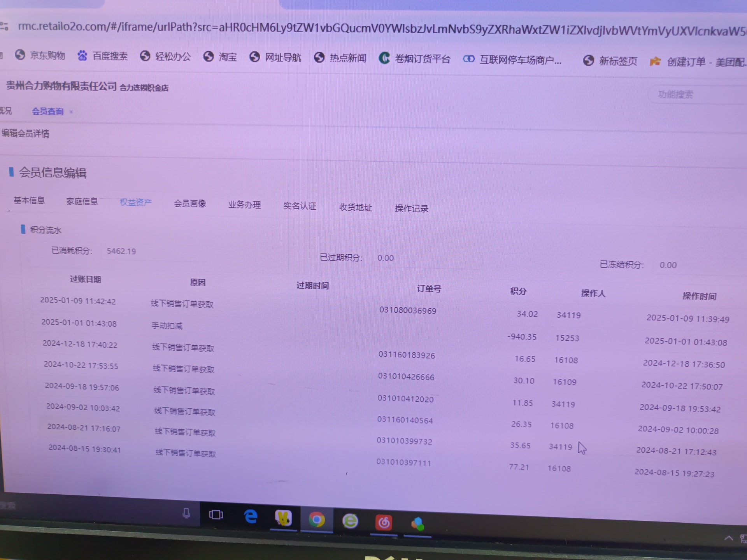Open 互联网停车场商户 bookmark

coord(512,59)
